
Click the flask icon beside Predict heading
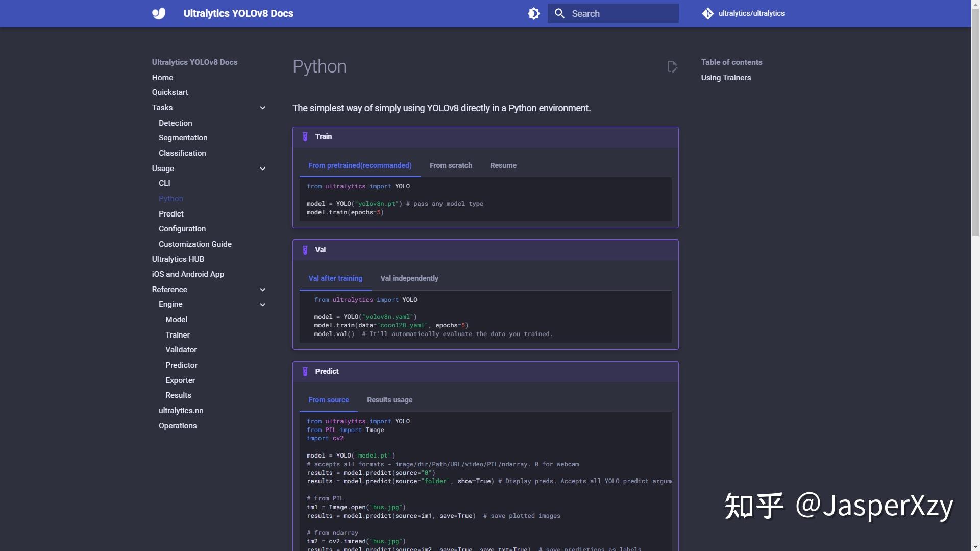tap(305, 371)
